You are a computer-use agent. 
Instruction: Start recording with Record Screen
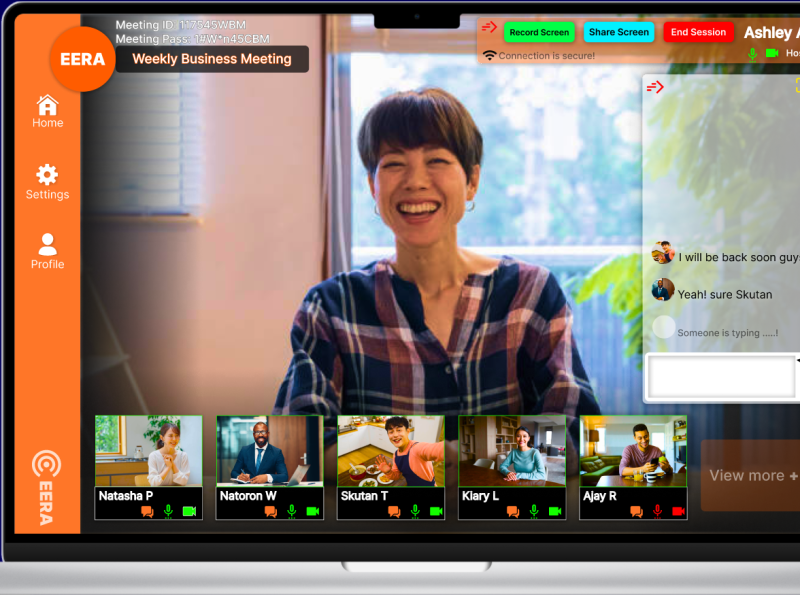point(539,32)
